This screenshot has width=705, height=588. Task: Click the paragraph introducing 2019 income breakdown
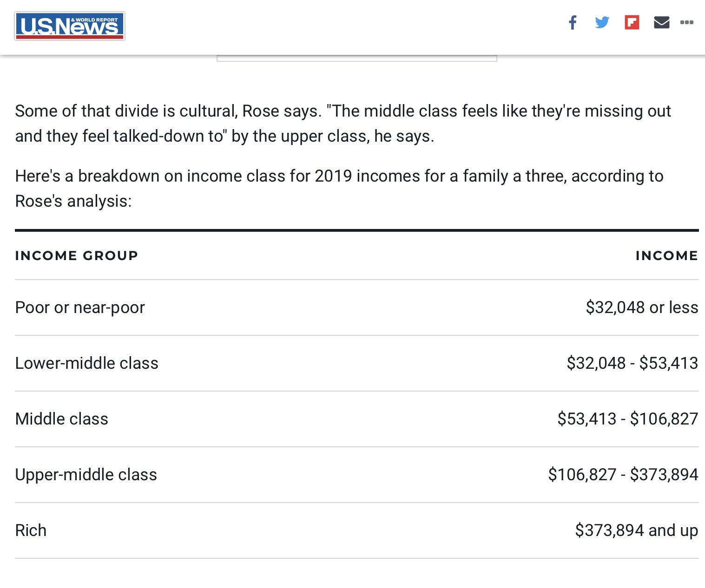[339, 189]
